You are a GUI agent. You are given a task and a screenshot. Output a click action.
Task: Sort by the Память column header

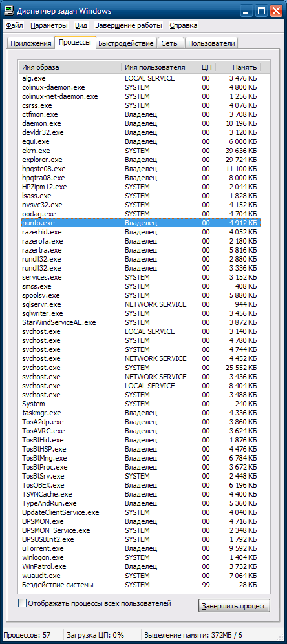(238, 67)
